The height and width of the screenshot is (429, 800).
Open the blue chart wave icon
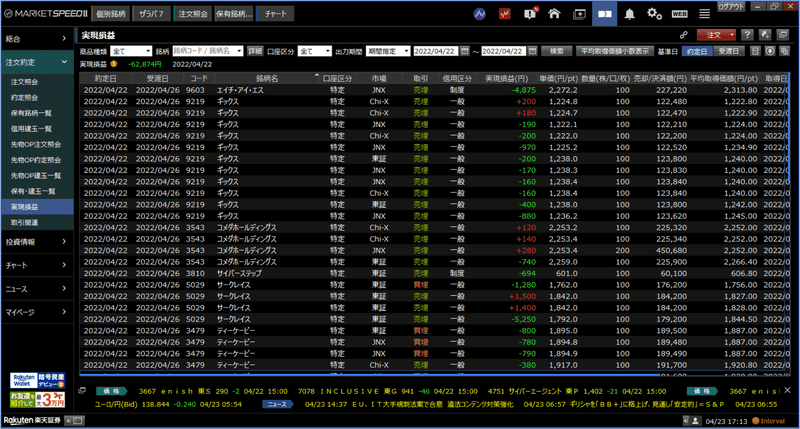tap(480, 14)
